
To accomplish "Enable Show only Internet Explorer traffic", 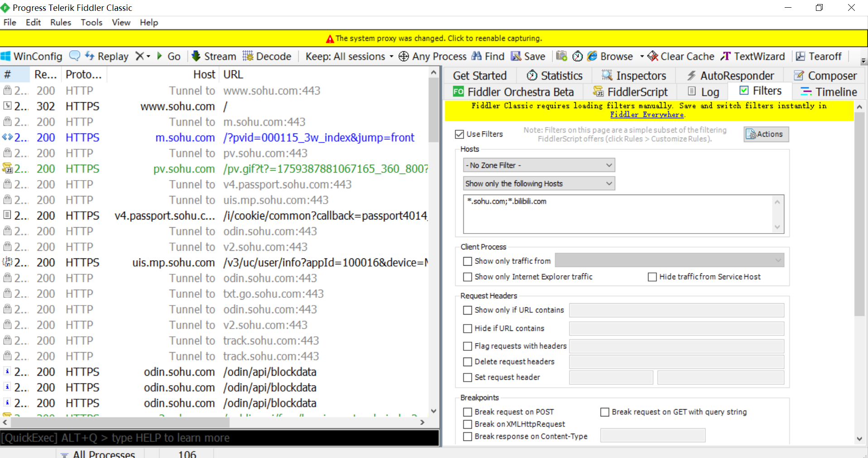I will coord(468,277).
